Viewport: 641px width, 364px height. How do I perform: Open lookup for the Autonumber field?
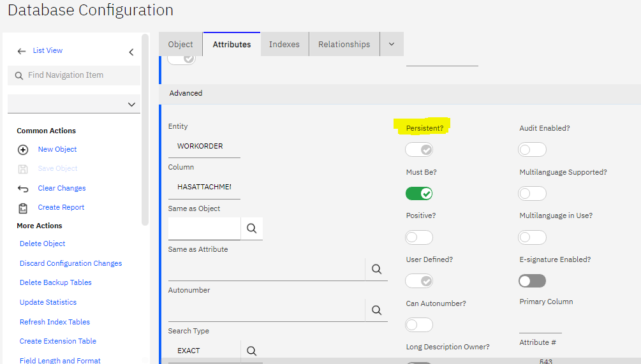[376, 310]
